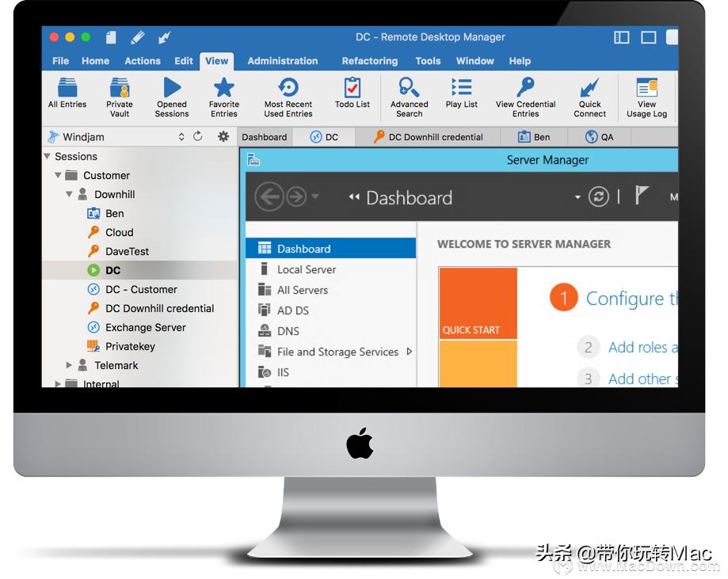Image resolution: width=728 pixels, height=579 pixels.
Task: Launch Advanced Search from the ribbon
Action: 409,88
